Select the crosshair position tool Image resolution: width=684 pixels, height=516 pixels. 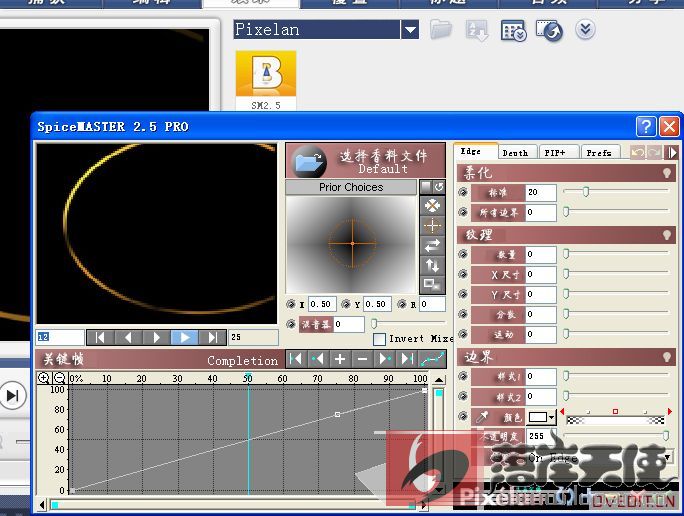(x=432, y=226)
